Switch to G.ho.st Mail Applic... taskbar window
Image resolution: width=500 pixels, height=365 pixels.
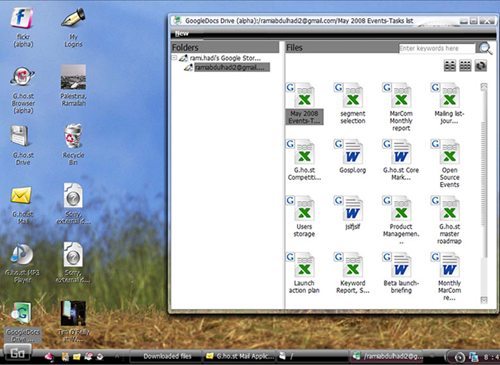click(240, 356)
